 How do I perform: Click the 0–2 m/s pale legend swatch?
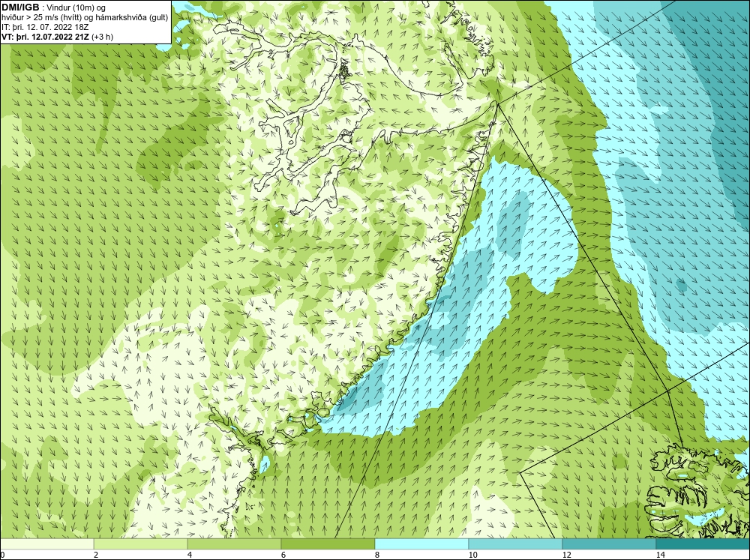click(46, 544)
